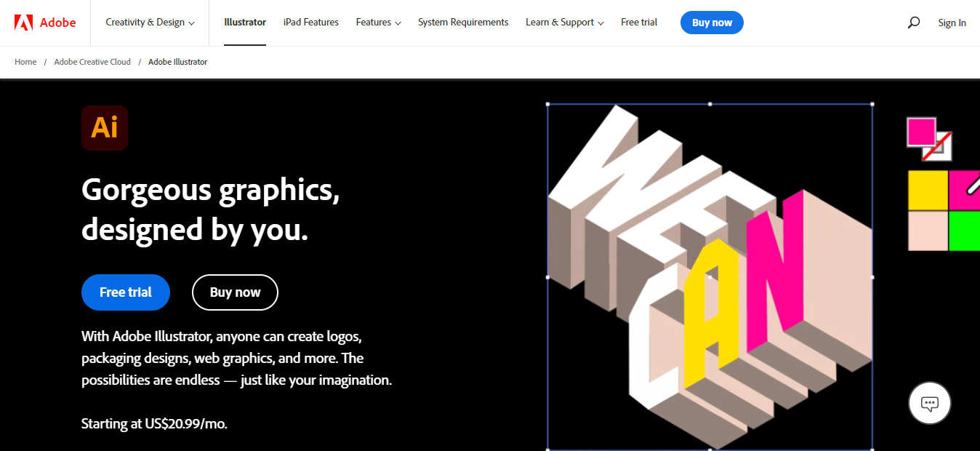Open the search magnifier icon
This screenshot has width=980, height=451.
click(x=914, y=23)
